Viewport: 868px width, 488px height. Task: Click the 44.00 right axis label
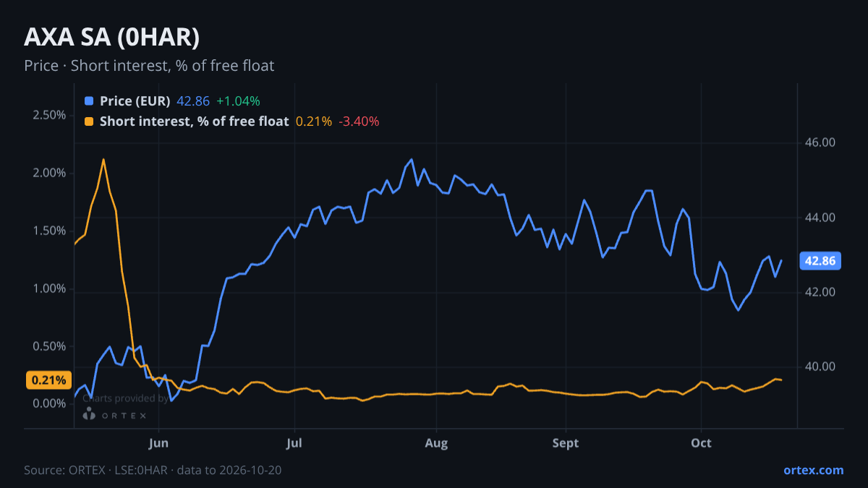click(820, 218)
